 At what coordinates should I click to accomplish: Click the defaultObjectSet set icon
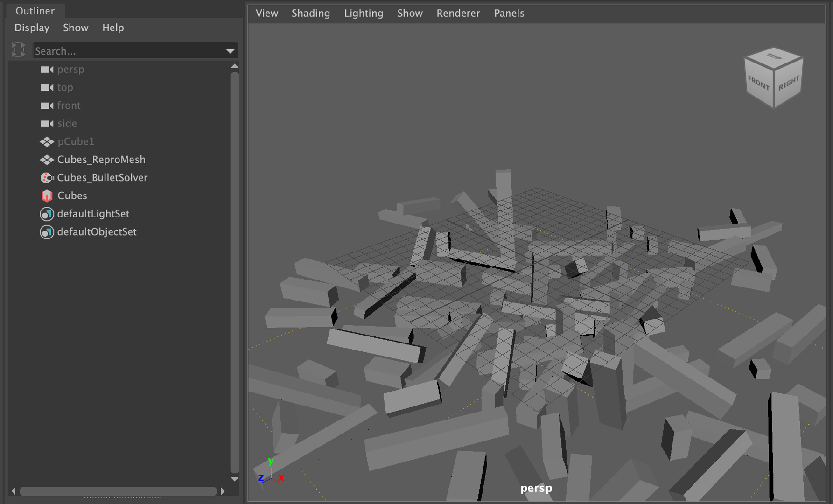pyautogui.click(x=47, y=232)
